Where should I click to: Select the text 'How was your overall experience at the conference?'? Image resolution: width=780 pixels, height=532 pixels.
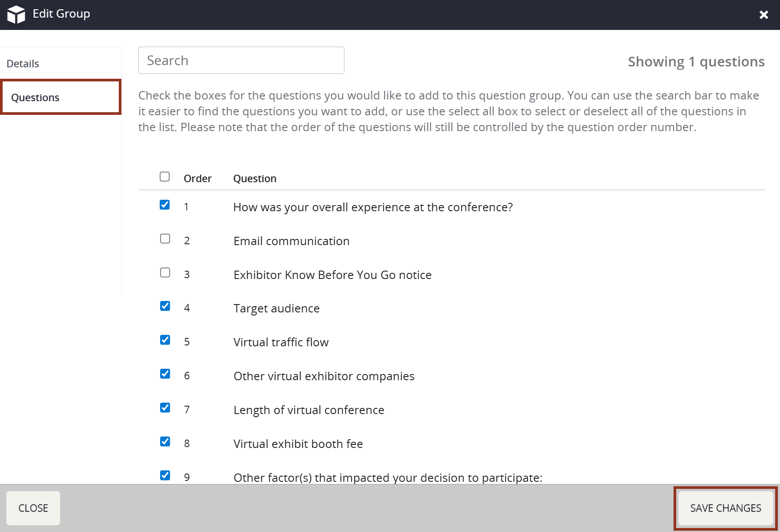click(373, 207)
